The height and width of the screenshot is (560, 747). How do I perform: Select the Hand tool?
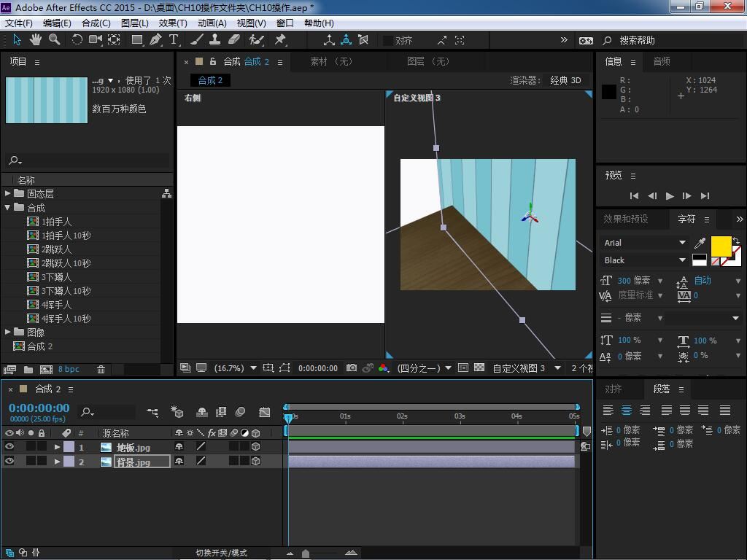35,40
